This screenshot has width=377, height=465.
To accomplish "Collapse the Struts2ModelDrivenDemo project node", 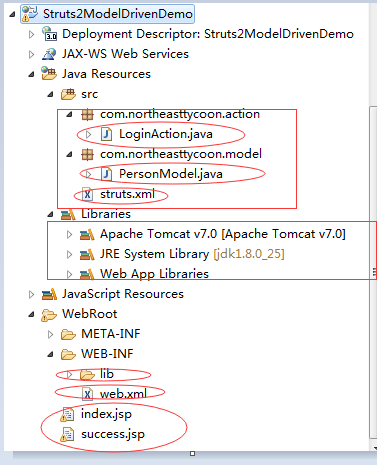I will pyautogui.click(x=12, y=14).
